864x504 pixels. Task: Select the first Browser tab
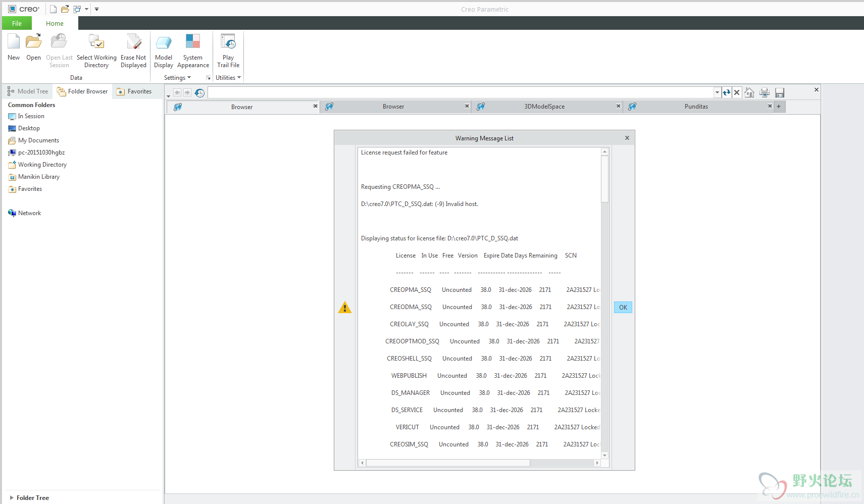pos(242,107)
